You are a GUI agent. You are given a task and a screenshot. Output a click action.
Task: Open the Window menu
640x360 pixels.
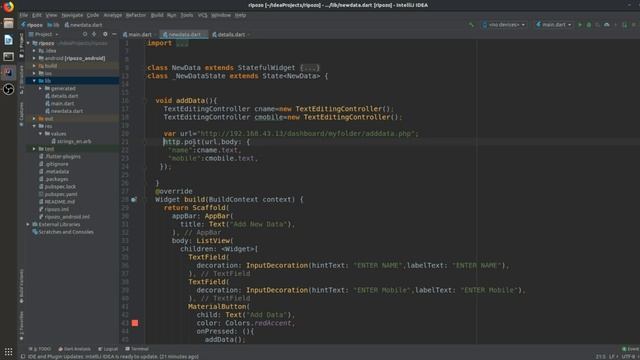pyautogui.click(x=221, y=15)
